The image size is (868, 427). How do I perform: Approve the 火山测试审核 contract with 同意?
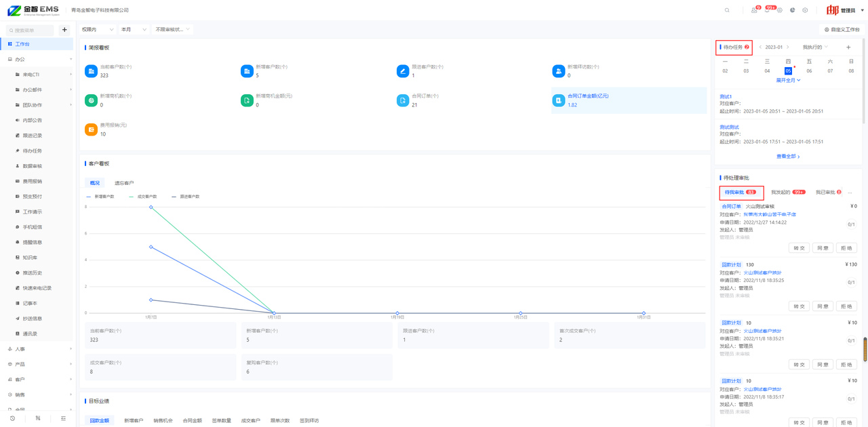click(x=823, y=248)
